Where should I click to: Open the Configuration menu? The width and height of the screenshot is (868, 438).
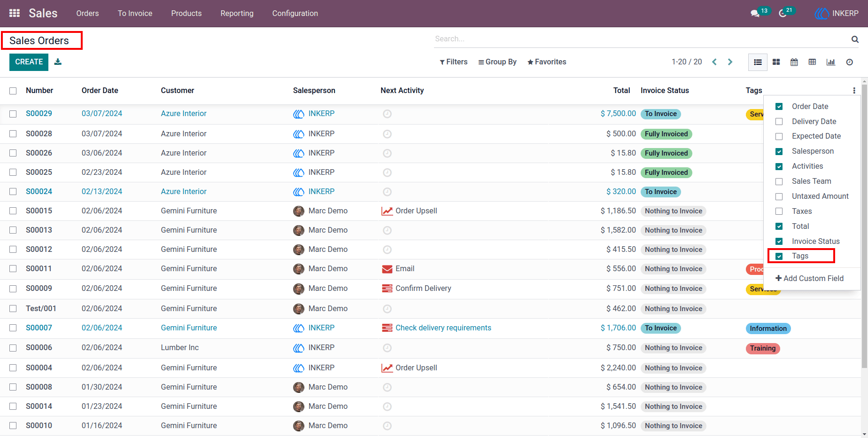295,13
